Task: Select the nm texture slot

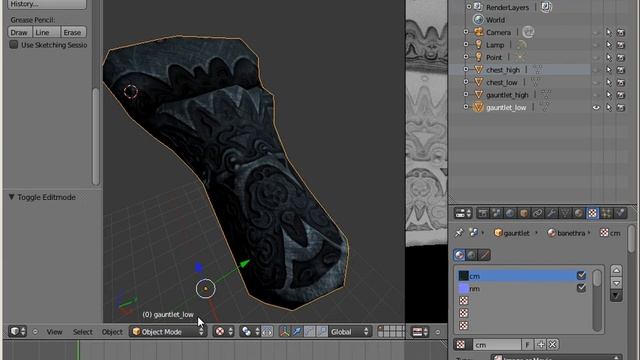Action: coord(522,289)
